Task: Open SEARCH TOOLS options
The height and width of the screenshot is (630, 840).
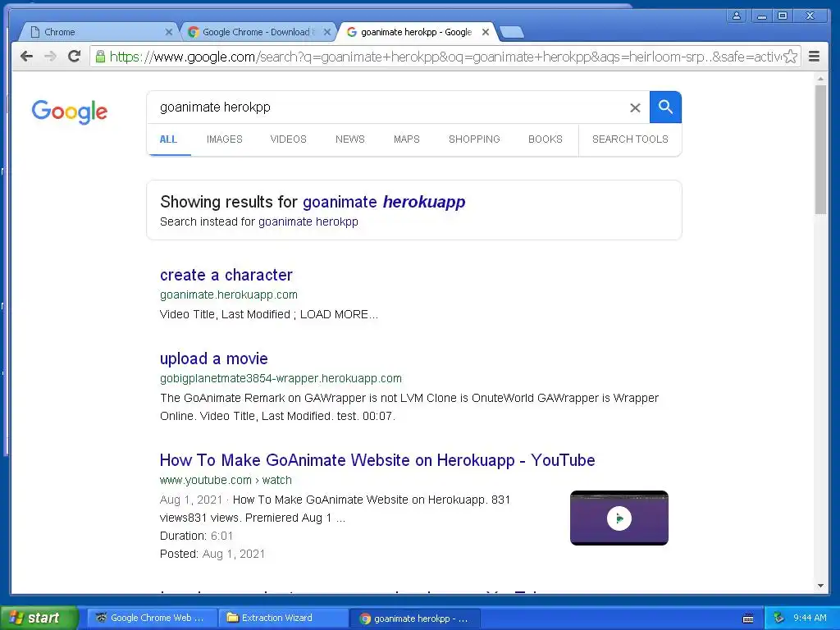Action: [x=630, y=139]
